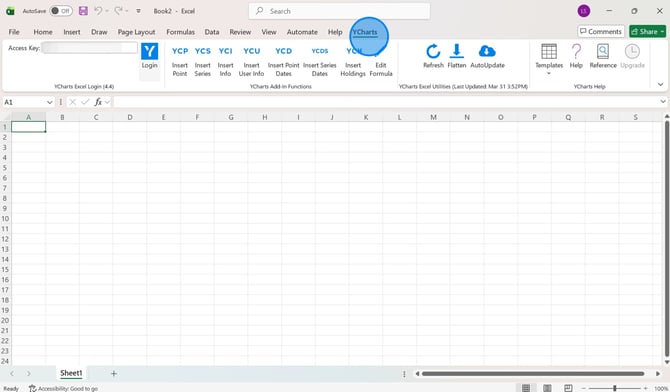Click the Search box

pyautogui.click(x=339, y=11)
